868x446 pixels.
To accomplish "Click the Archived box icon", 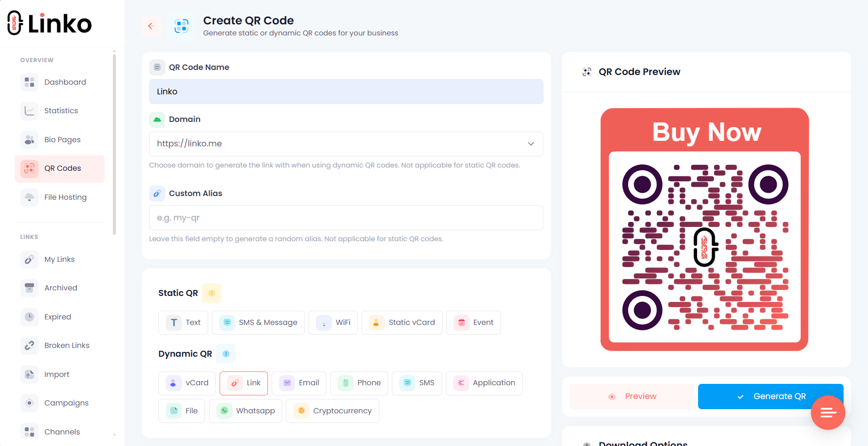I will pyautogui.click(x=29, y=288).
